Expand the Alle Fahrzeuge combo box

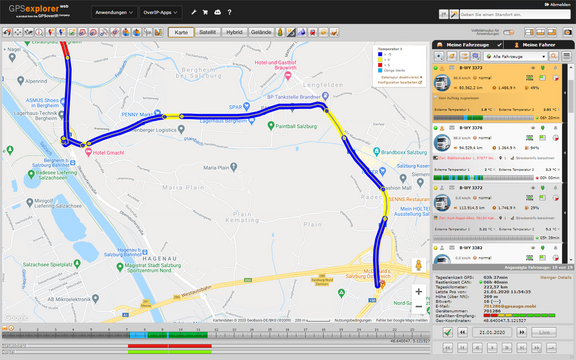pyautogui.click(x=516, y=57)
